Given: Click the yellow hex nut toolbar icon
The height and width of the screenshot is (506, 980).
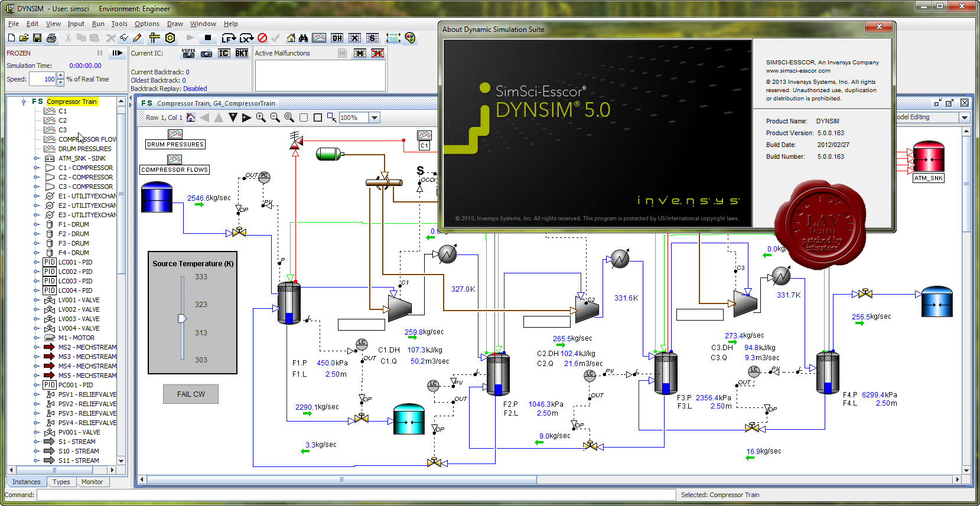Looking at the screenshot, I should point(170,38).
